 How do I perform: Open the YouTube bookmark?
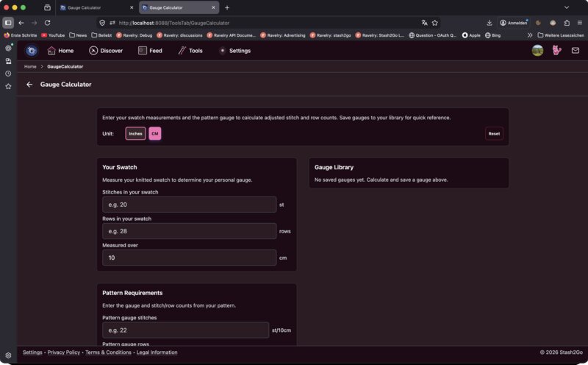click(x=53, y=35)
